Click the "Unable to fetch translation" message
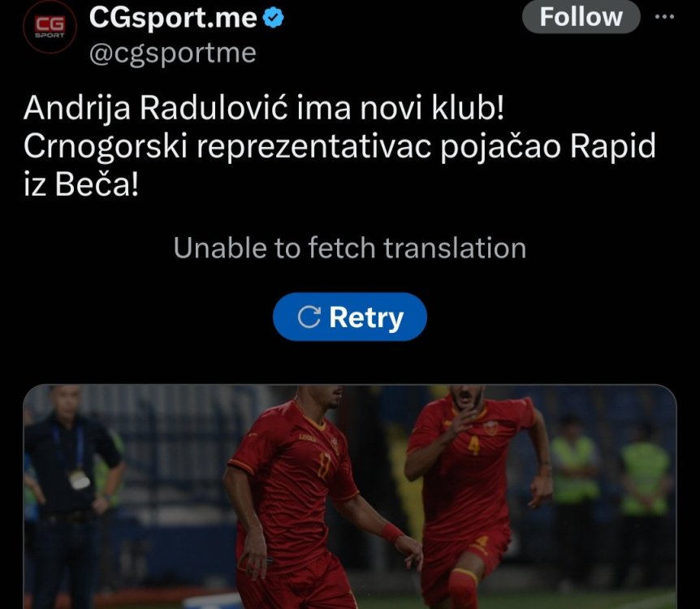 pyautogui.click(x=350, y=248)
